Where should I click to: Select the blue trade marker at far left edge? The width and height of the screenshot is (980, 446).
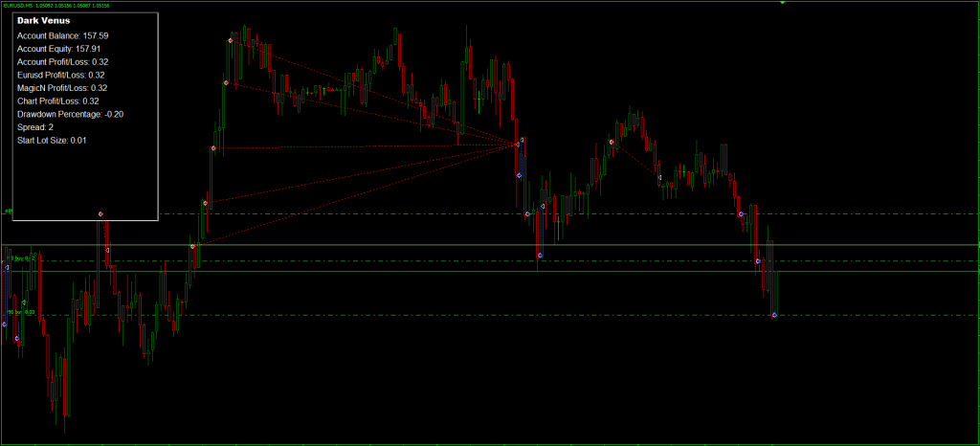click(x=4, y=324)
